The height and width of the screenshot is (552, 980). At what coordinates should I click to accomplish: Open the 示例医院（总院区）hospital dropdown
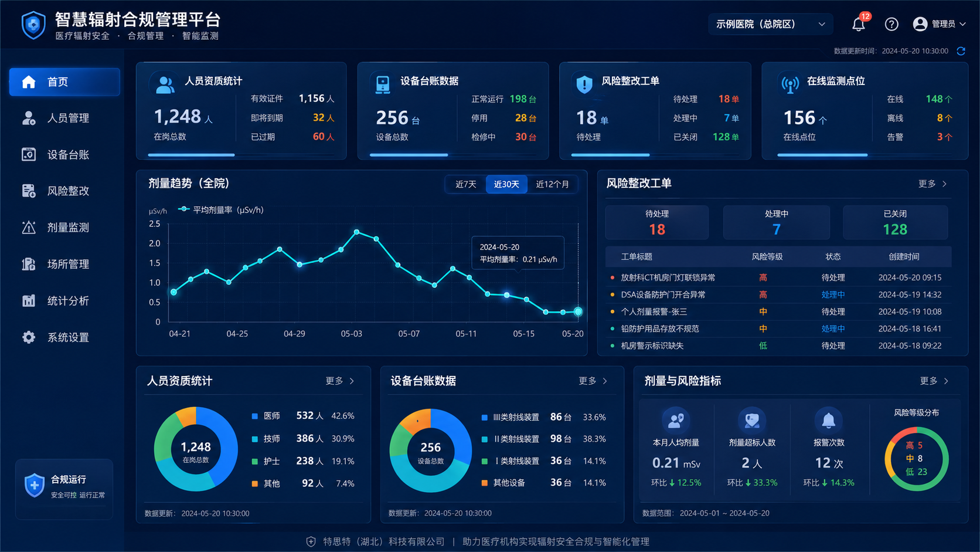click(771, 24)
